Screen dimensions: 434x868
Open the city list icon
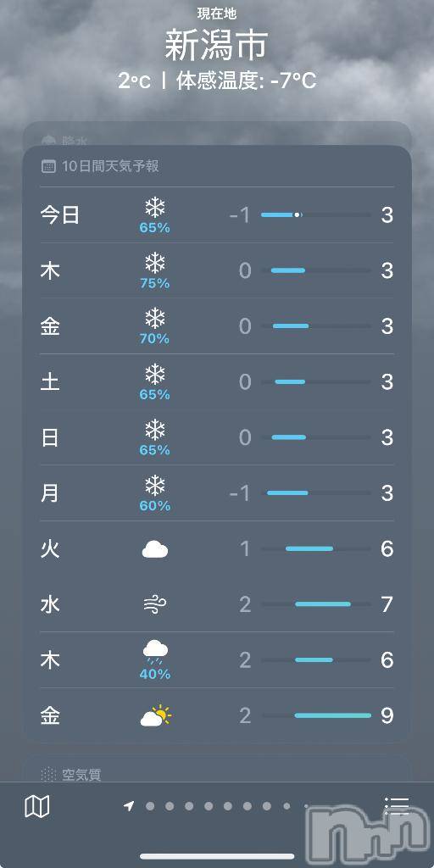[397, 807]
